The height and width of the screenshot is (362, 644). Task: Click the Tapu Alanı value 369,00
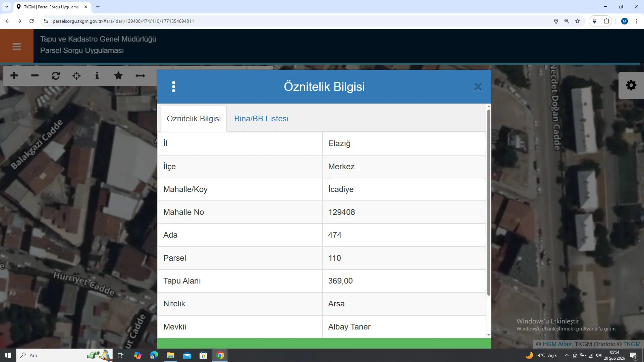[340, 281]
